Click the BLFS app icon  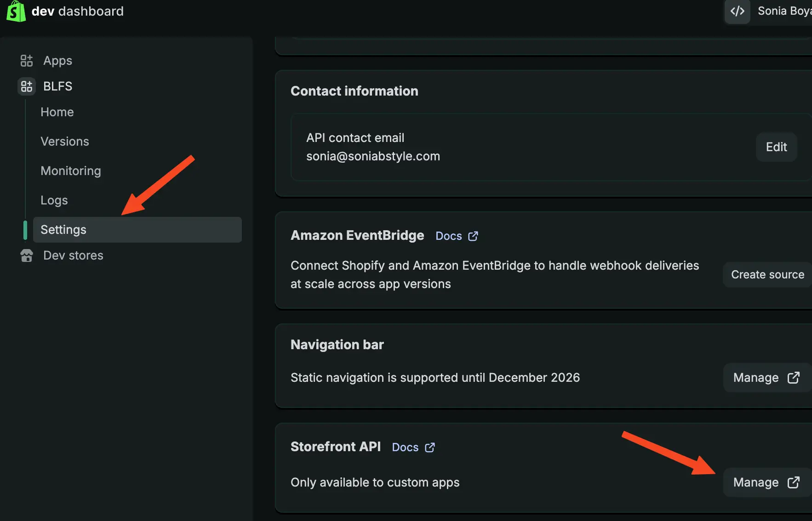click(27, 86)
